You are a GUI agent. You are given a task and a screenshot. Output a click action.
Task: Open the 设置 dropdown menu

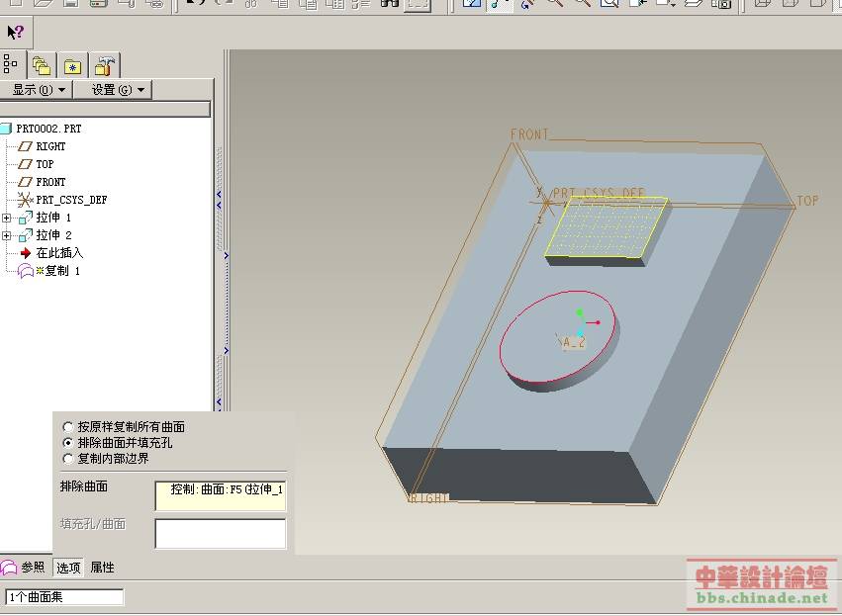click(113, 90)
